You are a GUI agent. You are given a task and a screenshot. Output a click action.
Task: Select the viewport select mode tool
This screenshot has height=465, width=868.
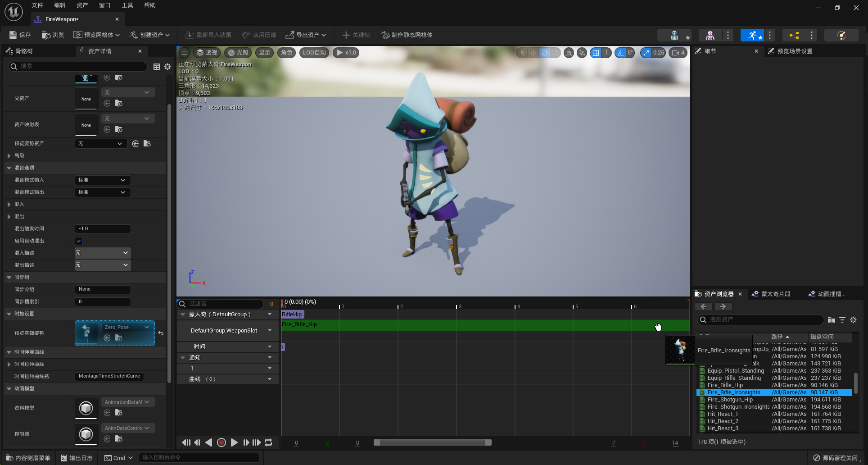pyautogui.click(x=522, y=53)
